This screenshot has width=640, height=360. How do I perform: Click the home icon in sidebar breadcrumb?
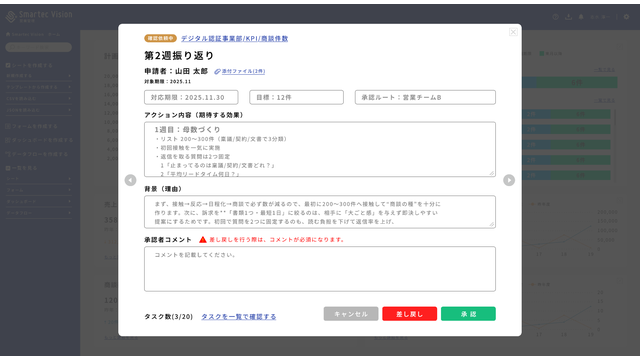[x=8, y=34]
